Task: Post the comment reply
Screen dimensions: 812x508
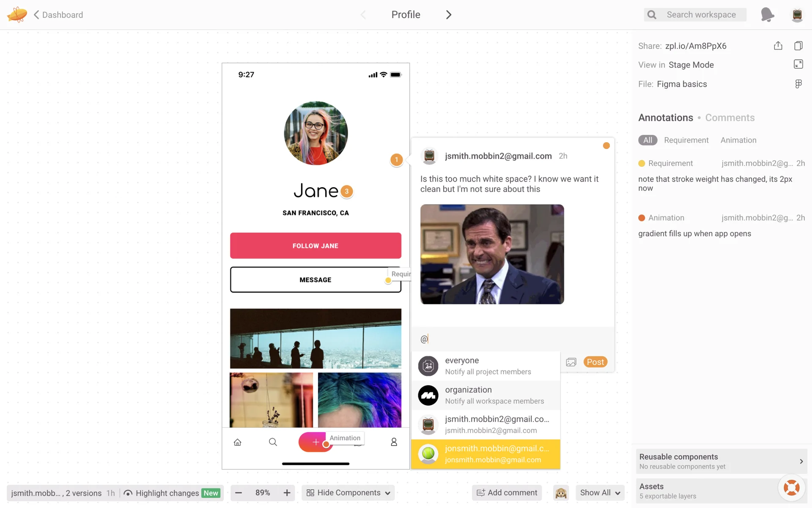Action: tap(595, 362)
